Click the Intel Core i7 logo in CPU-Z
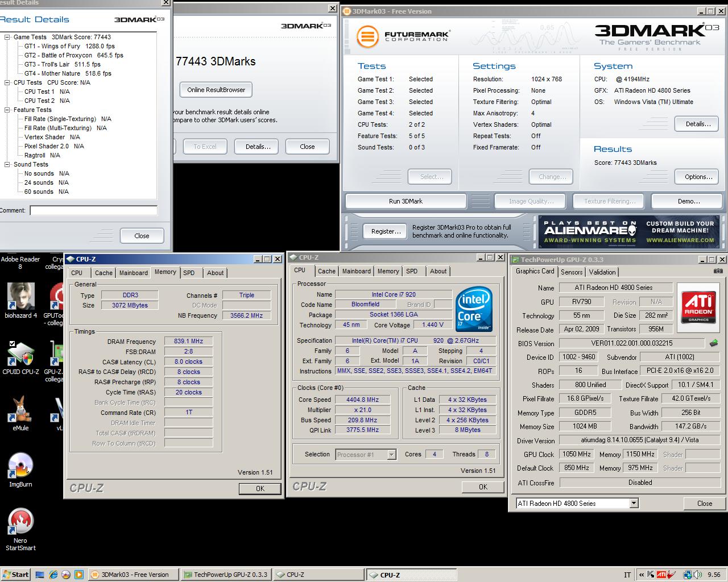Viewport: 728px width, 582px height. [473, 309]
